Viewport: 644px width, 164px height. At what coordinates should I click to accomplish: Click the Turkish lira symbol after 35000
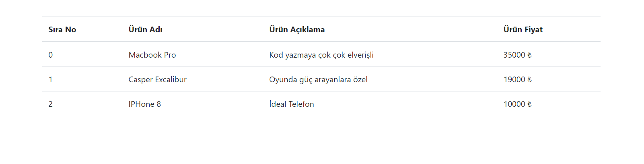(529, 55)
